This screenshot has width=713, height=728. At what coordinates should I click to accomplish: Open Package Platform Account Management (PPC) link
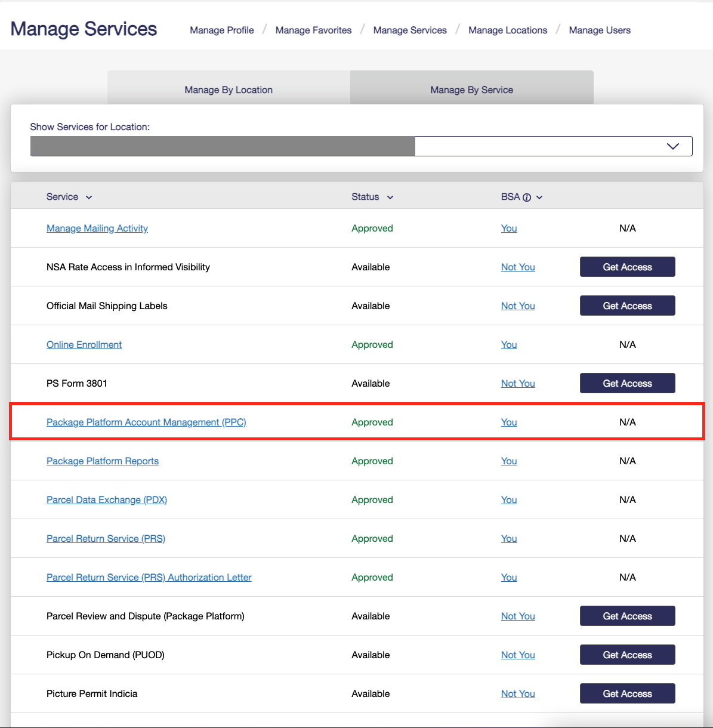coord(146,422)
